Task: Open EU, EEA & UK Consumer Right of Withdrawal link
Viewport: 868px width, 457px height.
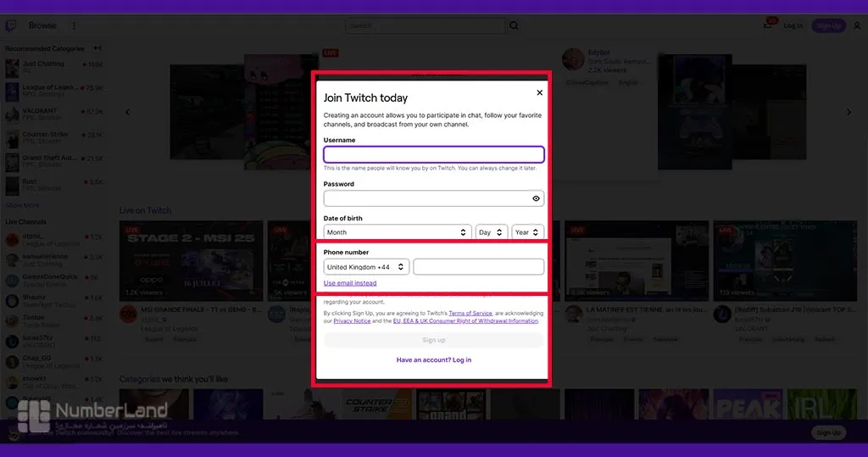Action: pos(465,320)
